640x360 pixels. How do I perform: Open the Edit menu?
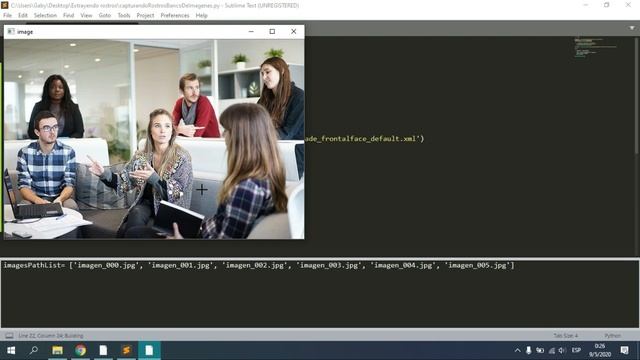(22, 15)
